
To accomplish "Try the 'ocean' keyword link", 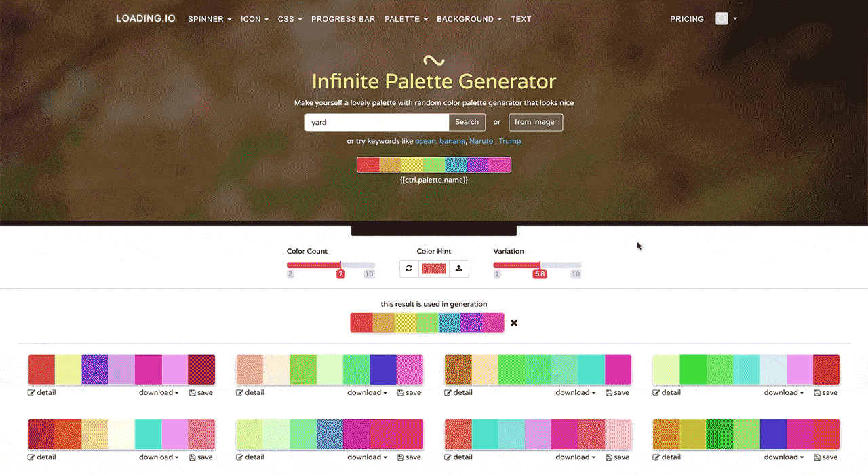I will 425,141.
